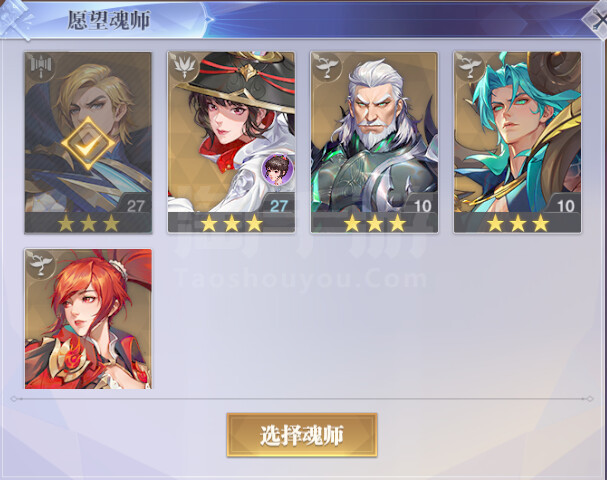Click three-star rating under blonde character

(88, 223)
